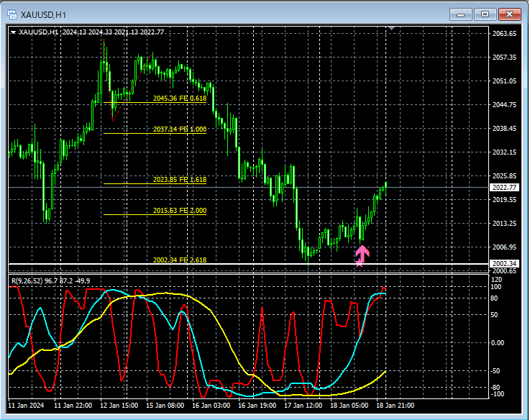Click the chart shift marker triangle

391,28
